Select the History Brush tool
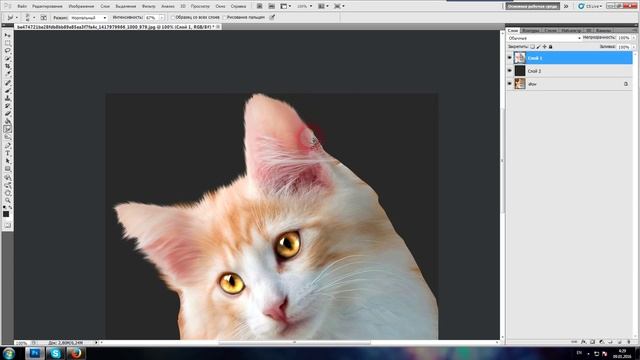The image size is (640, 360). [x=7, y=105]
